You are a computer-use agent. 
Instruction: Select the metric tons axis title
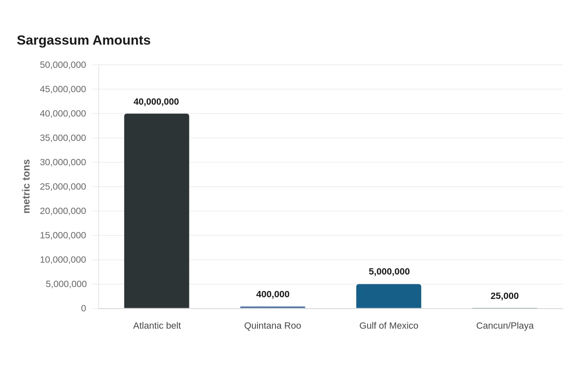tap(26, 186)
